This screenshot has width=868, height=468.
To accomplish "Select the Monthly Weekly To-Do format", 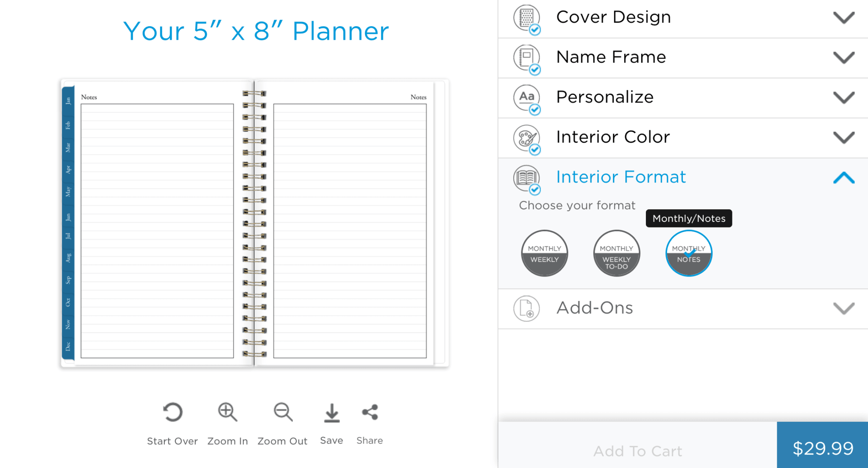I will coord(616,253).
